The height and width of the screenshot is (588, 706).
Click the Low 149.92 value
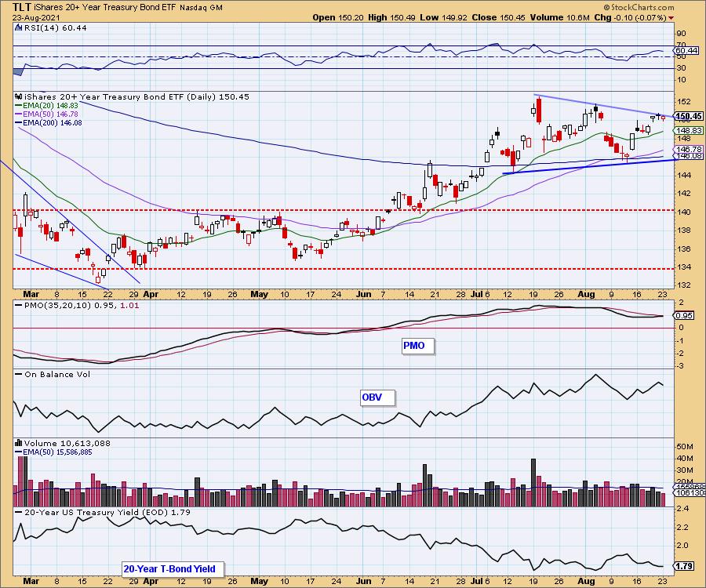pos(443,17)
